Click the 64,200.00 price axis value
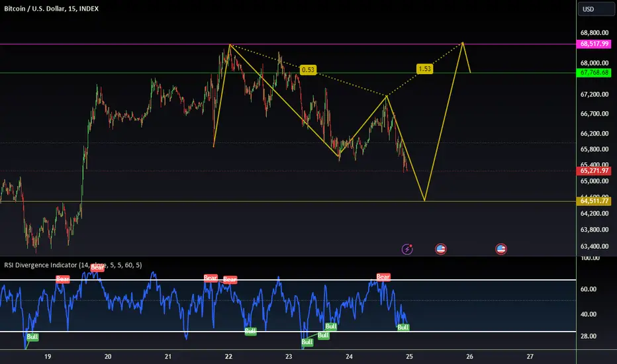The width and height of the screenshot is (617, 364). click(594, 213)
